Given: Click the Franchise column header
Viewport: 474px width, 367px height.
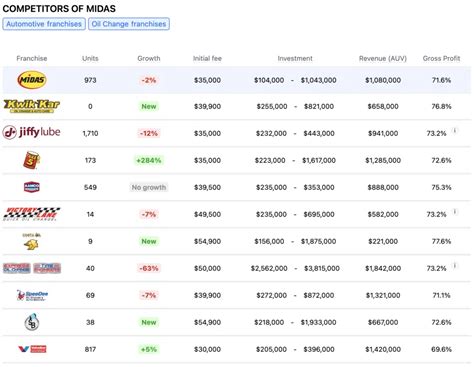Looking at the screenshot, I should click(x=32, y=58).
